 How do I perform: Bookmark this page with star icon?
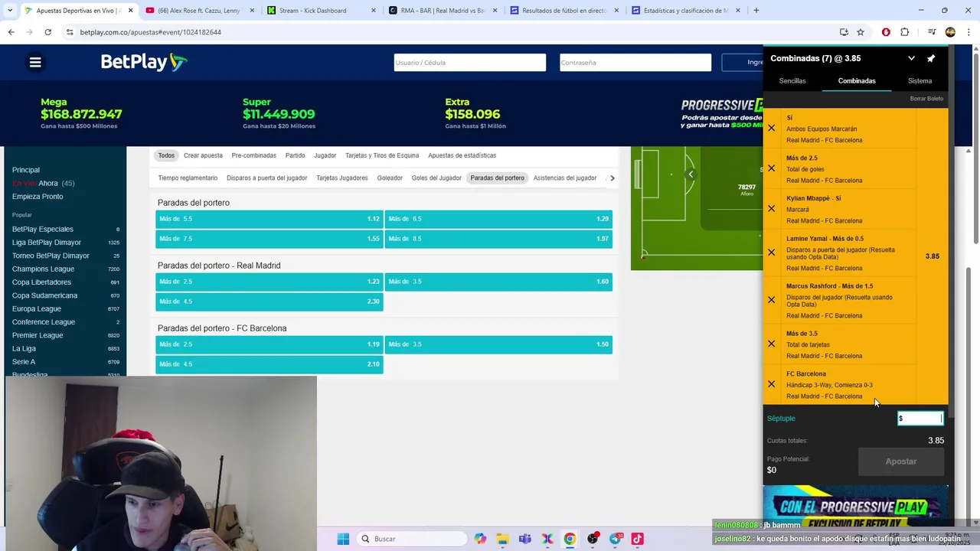(861, 32)
